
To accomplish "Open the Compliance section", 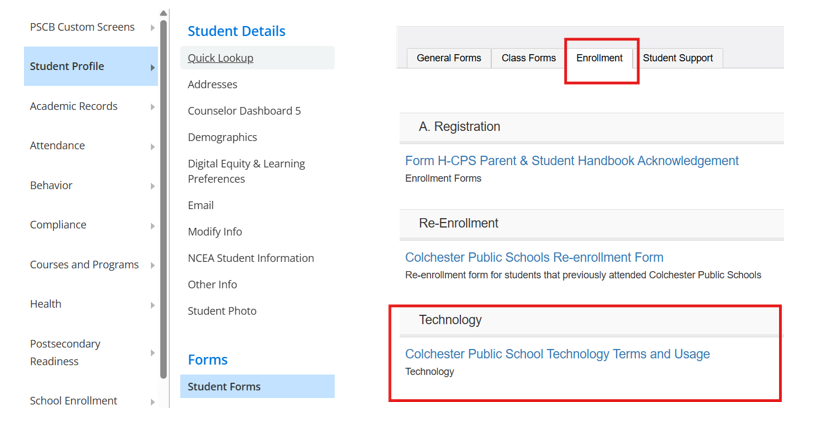I will [x=58, y=224].
